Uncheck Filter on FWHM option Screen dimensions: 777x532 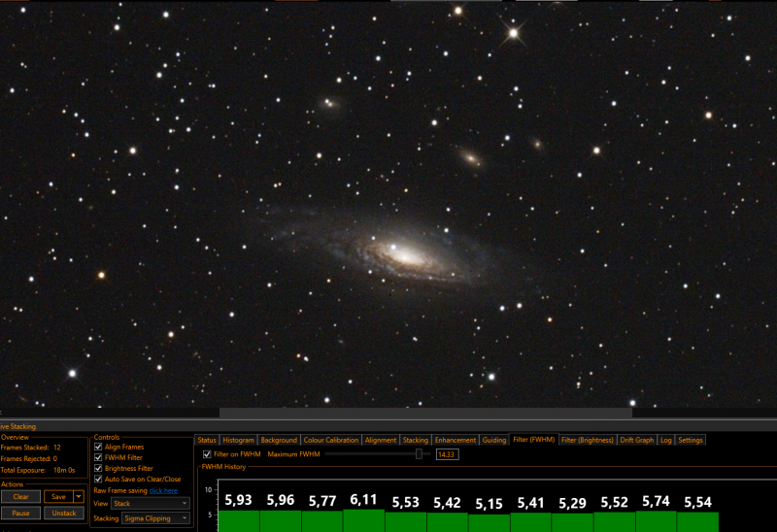[x=207, y=454]
